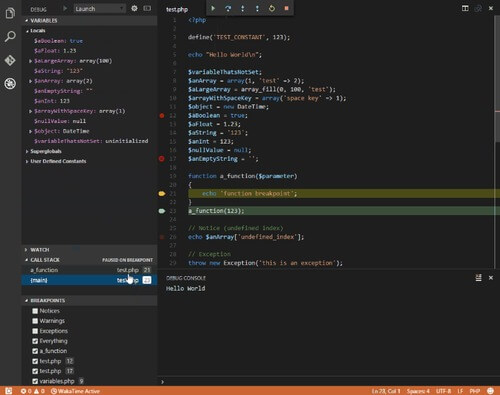Select {main} call stack frame
The image size is (500, 395).
(89, 280)
